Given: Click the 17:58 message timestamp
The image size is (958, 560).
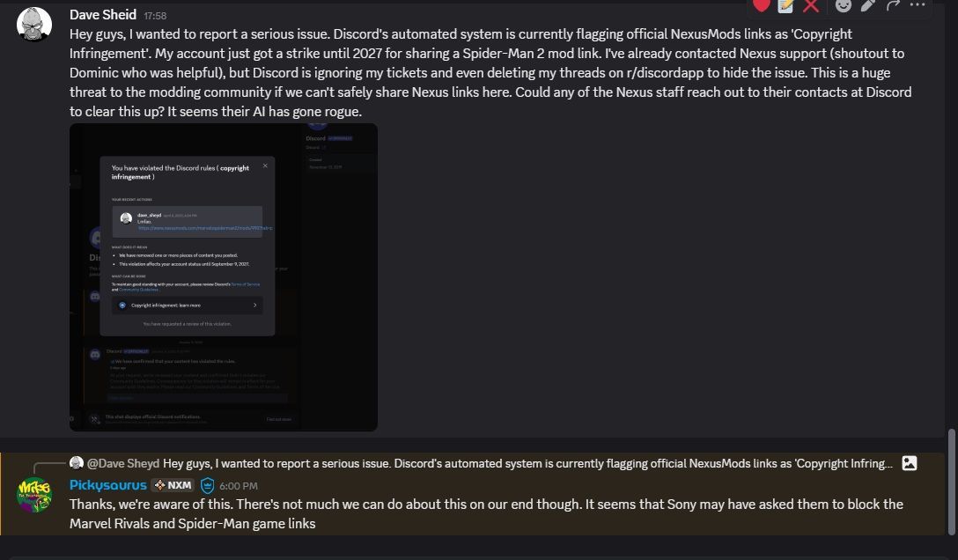Looking at the screenshot, I should [x=155, y=16].
